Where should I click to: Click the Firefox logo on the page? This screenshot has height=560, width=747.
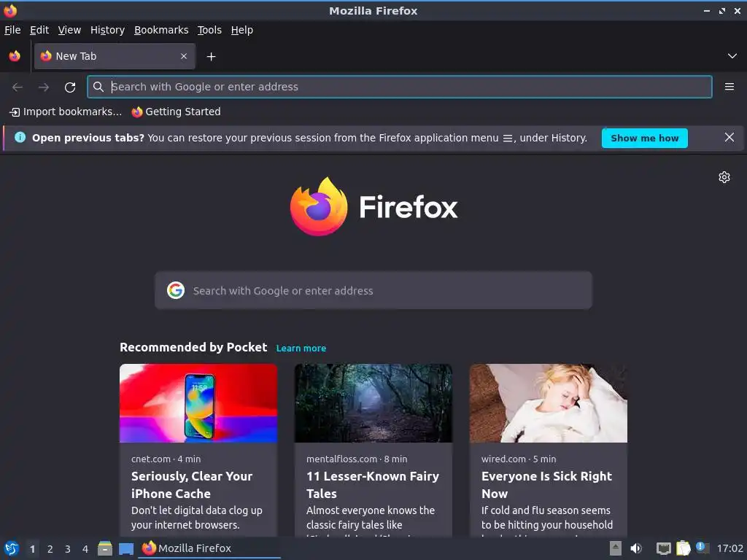click(x=373, y=206)
